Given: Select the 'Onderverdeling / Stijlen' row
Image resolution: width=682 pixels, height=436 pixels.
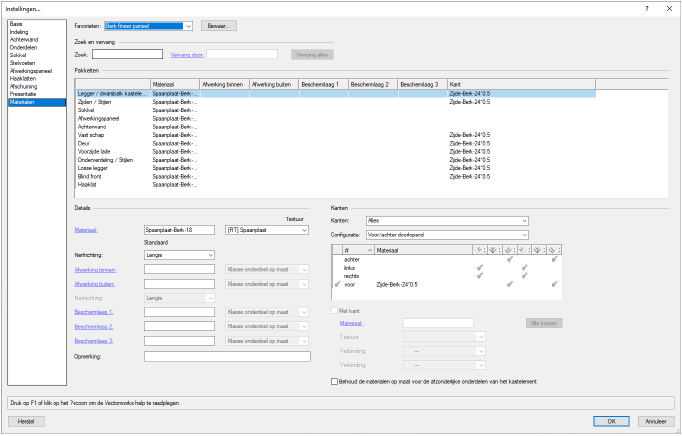Looking at the screenshot, I should click(335, 160).
